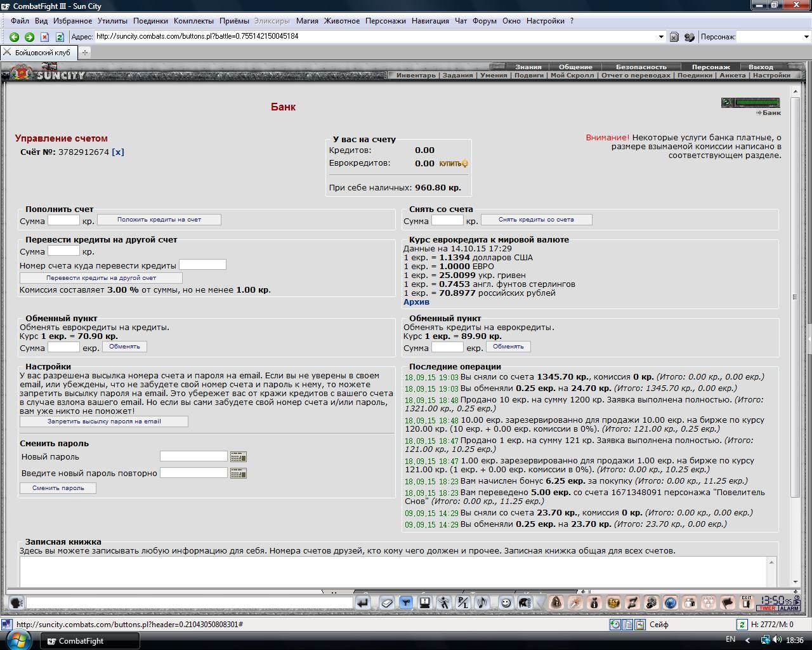Click the chat speech bubble icon
This screenshot has height=650, width=812.
coord(16,602)
